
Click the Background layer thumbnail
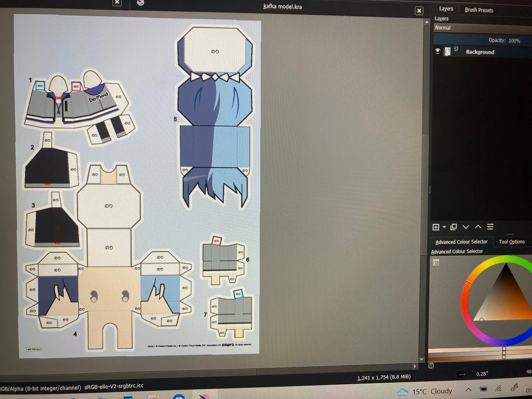click(x=447, y=51)
